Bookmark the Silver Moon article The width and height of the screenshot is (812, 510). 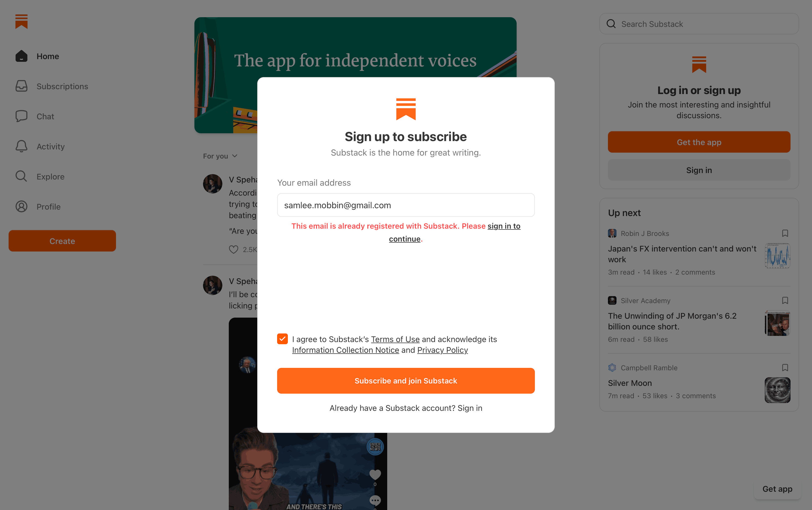tap(785, 368)
